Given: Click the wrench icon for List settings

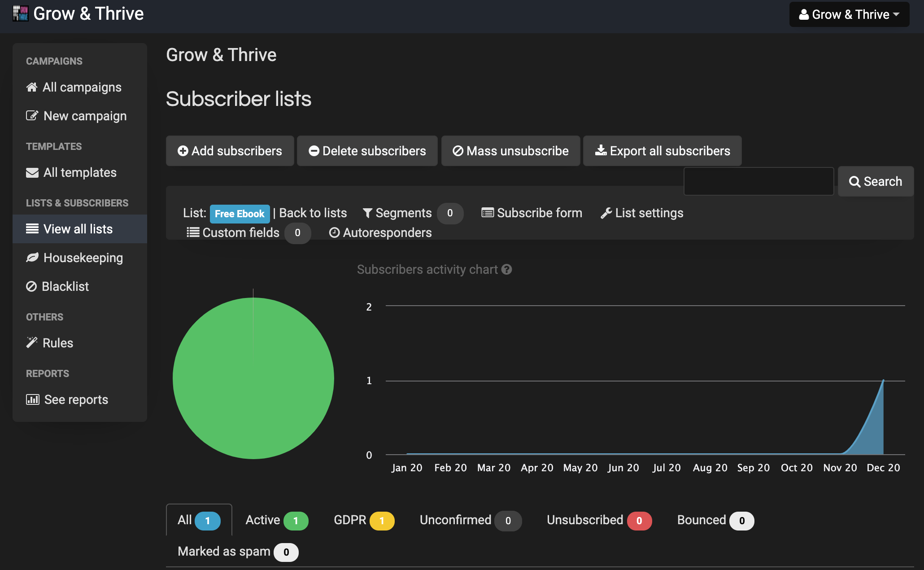Looking at the screenshot, I should point(606,213).
